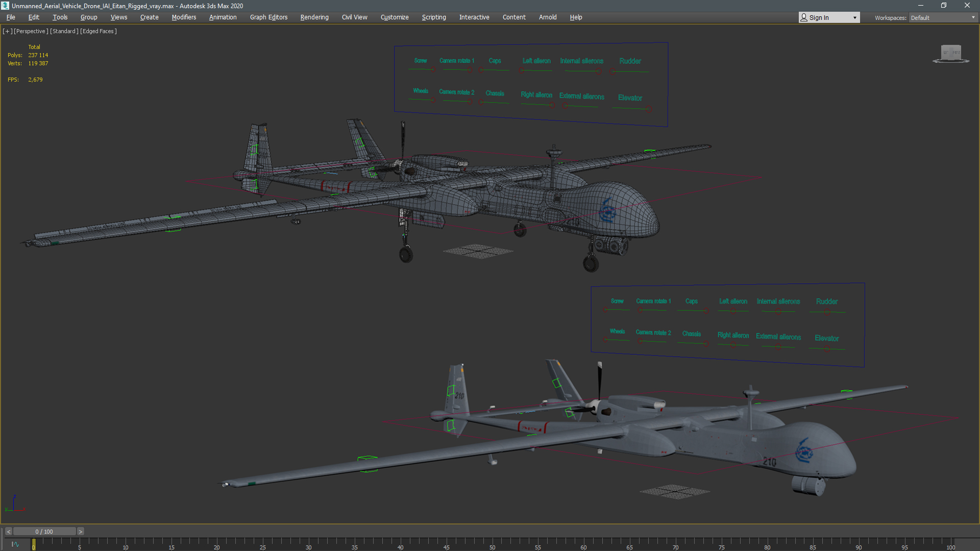980x551 pixels.
Task: Click the [Edged Faces] viewport label
Action: (x=99, y=31)
